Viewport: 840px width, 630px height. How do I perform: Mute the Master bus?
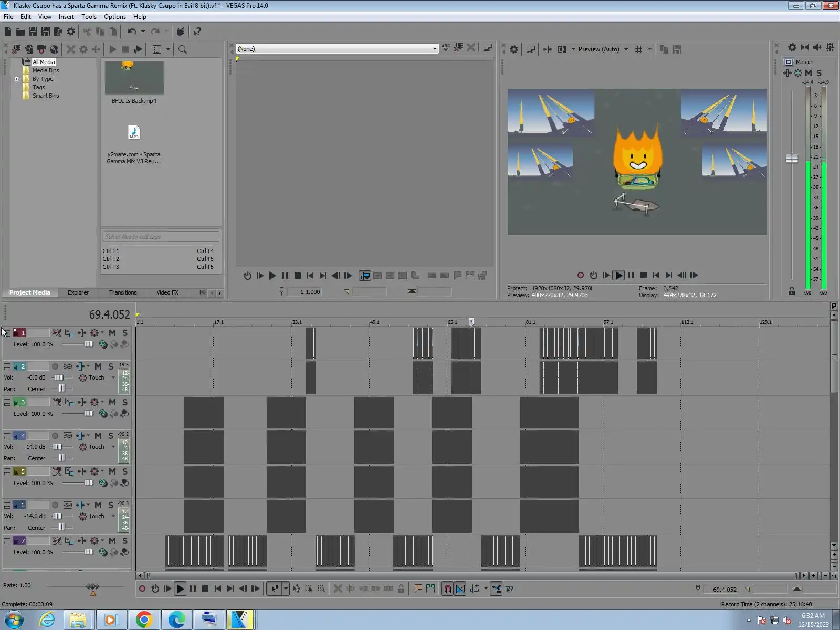point(808,73)
